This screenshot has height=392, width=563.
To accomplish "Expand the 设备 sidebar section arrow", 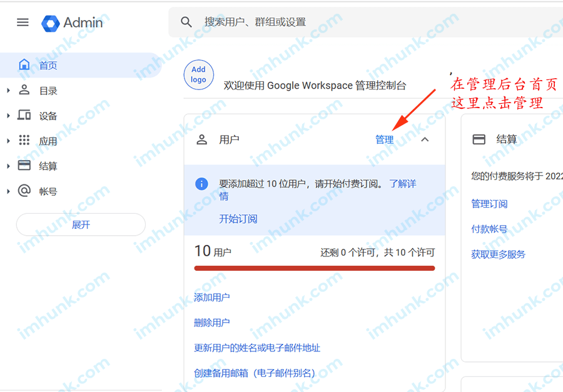I will [8, 116].
